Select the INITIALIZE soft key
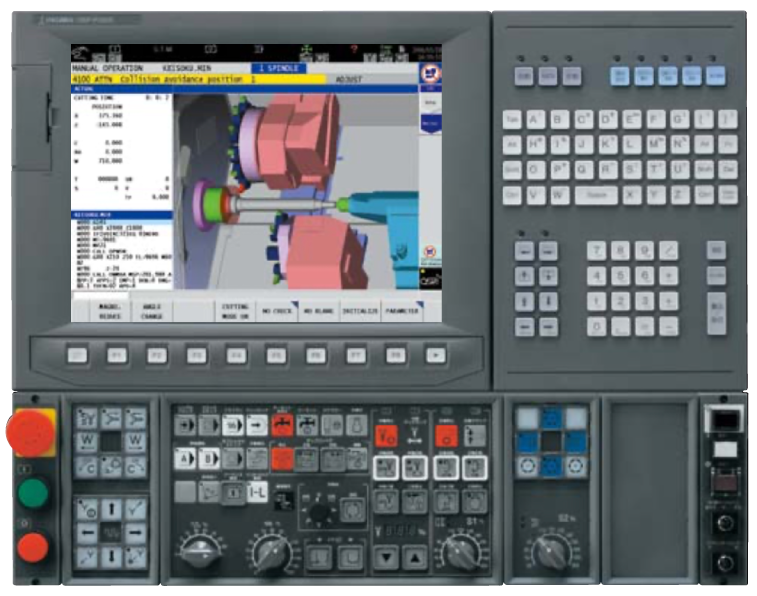The width and height of the screenshot is (757, 596). pos(361,311)
